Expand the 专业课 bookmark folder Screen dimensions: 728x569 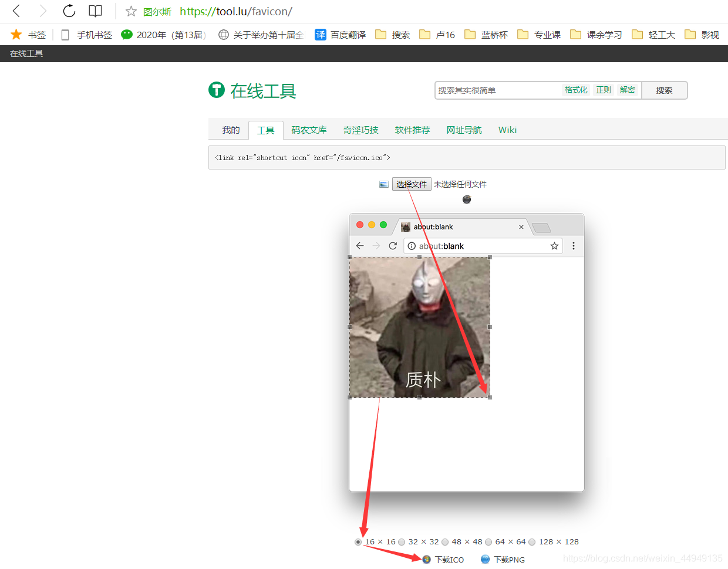point(539,35)
